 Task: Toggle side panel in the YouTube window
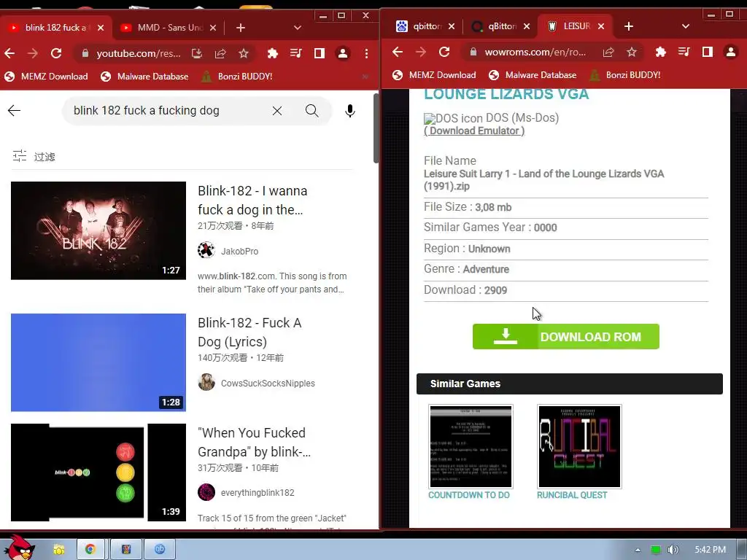[x=320, y=53]
